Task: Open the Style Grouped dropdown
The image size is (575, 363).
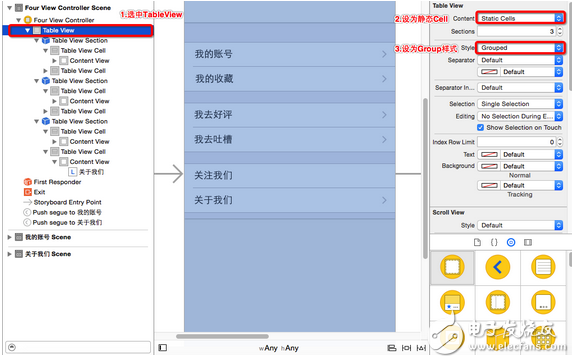Action: [x=520, y=48]
